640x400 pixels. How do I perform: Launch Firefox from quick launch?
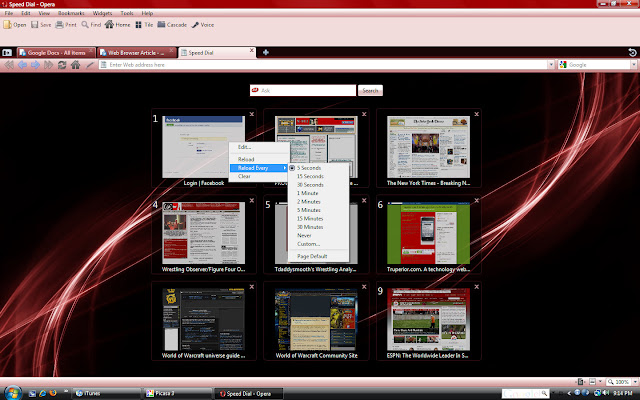pos(53,393)
